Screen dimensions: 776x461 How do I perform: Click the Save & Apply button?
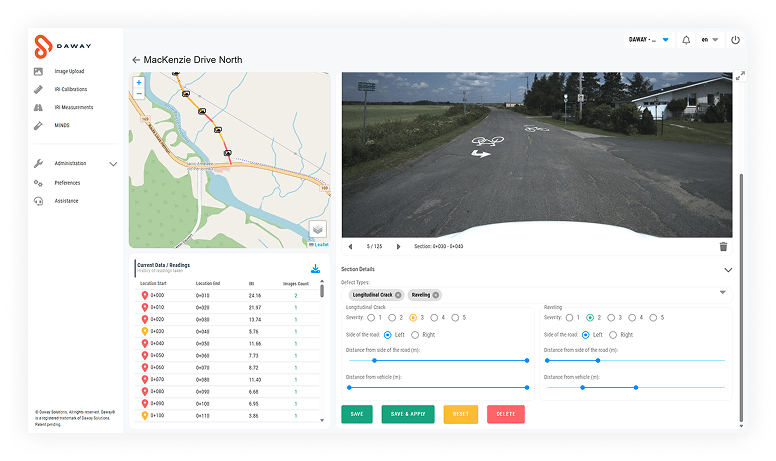(x=408, y=414)
